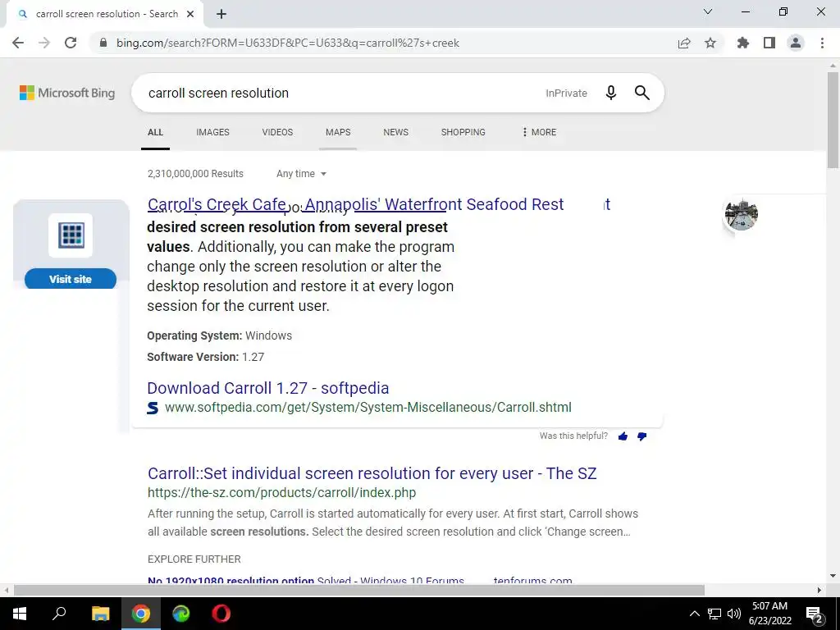Click the vertical scrollbar thumb
Screen dimensions: 840x630
[833, 121]
